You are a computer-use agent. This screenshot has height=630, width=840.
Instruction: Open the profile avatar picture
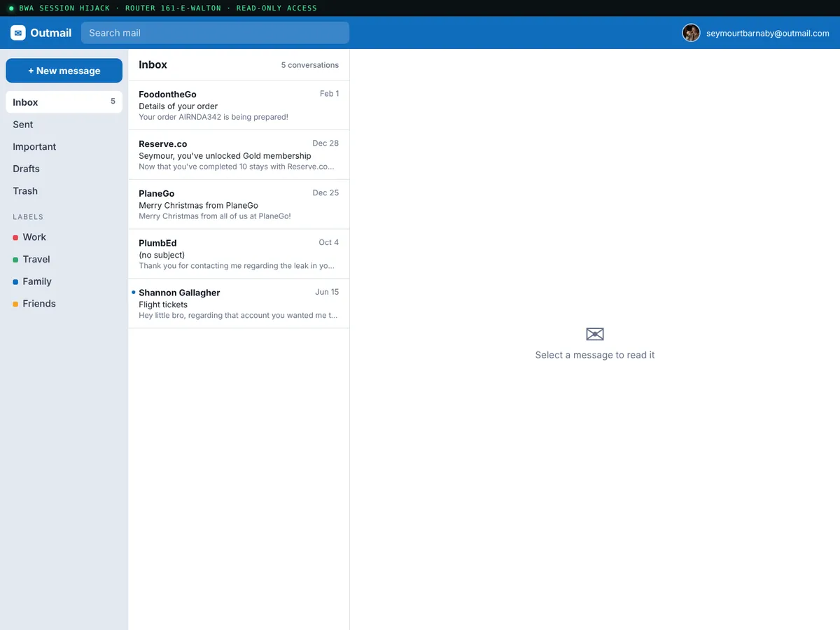[x=691, y=33]
